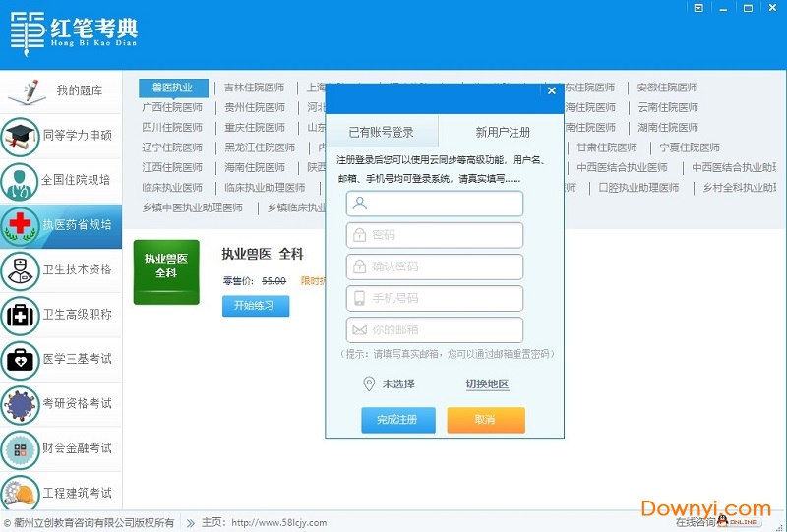This screenshot has height=532, width=787.
Task: Select the 江西住院医师 category
Action: pyautogui.click(x=172, y=167)
